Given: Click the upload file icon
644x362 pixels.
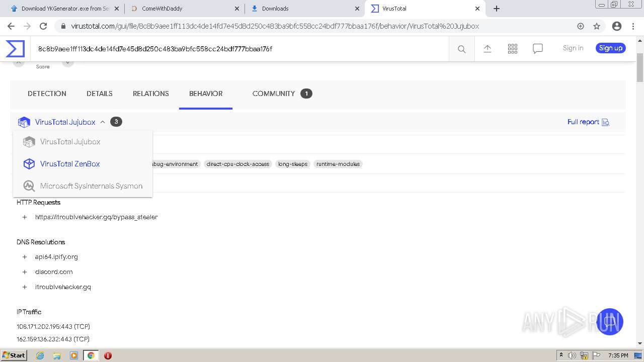Looking at the screenshot, I should pyautogui.click(x=487, y=49).
